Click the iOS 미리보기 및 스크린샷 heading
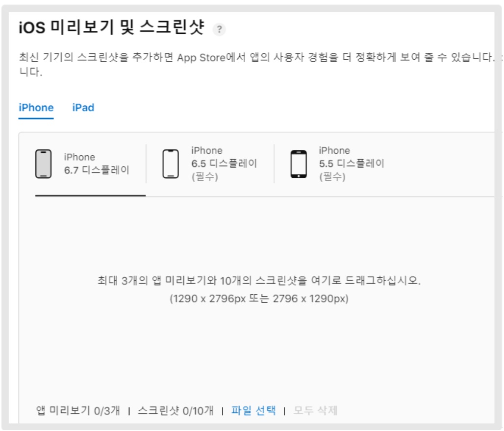Screen dimensions: 504x431 111,27
